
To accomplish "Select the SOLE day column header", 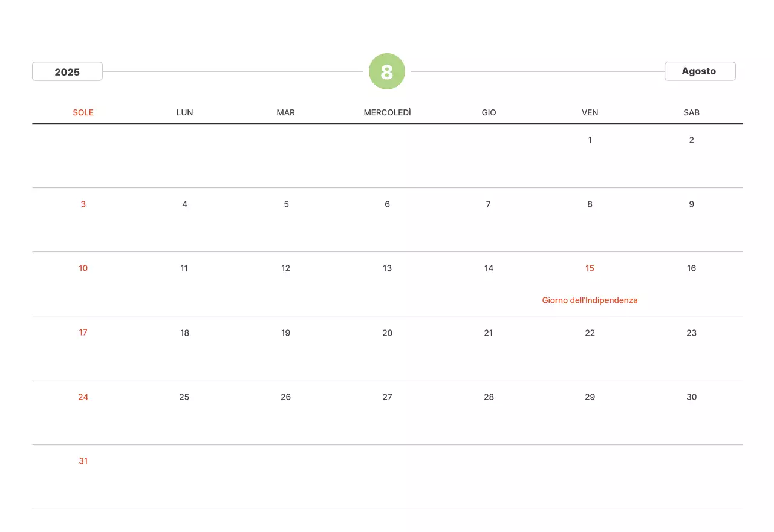I will tap(83, 112).
